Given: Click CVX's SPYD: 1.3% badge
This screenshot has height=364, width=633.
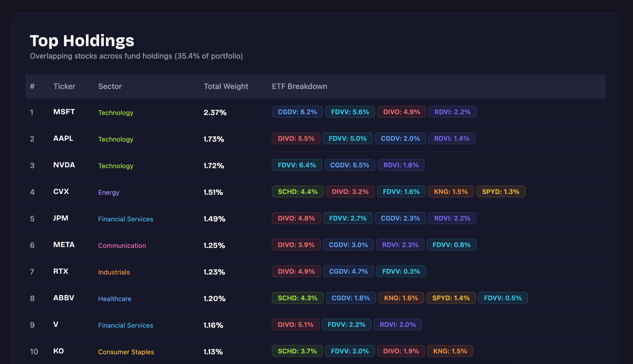Looking at the screenshot, I should point(500,192).
